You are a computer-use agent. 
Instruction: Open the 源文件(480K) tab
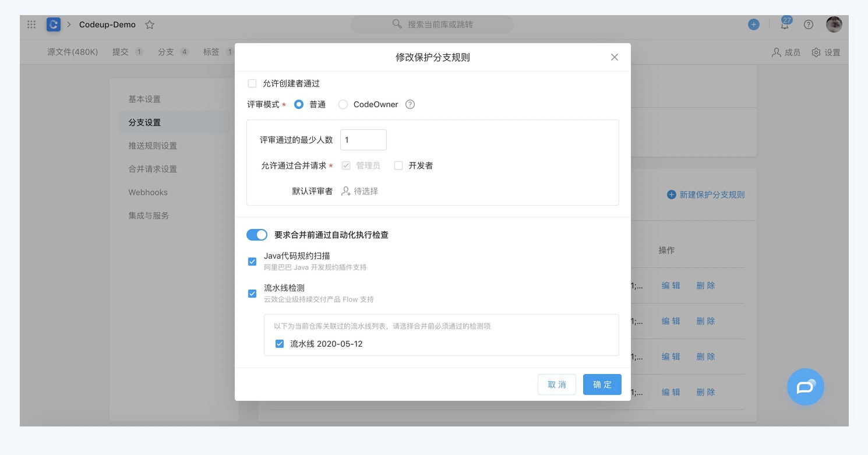(72, 52)
